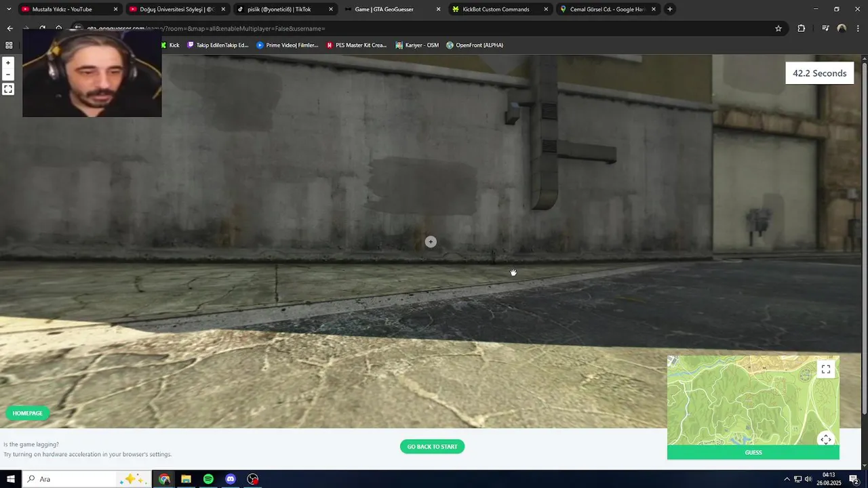The image size is (868, 488).
Task: Click GO BACK TO START button
Action: click(432, 447)
